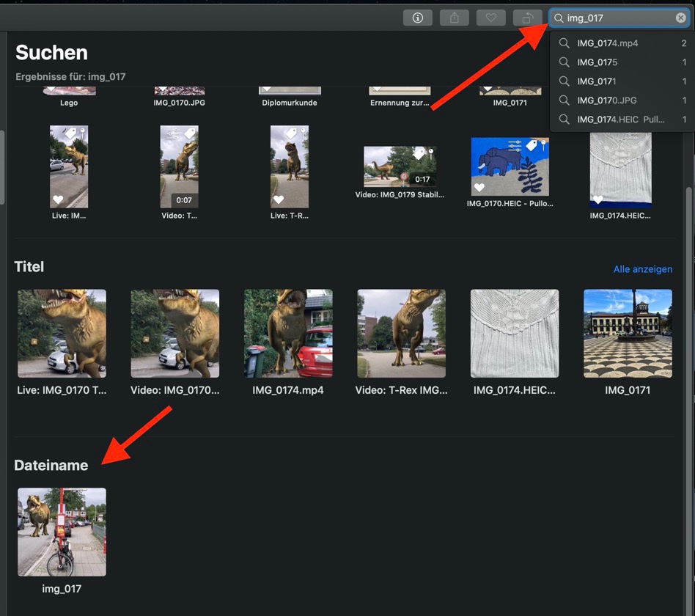Open the Live: T-R... thumbnail
This screenshot has height=616, width=695.
tap(290, 166)
